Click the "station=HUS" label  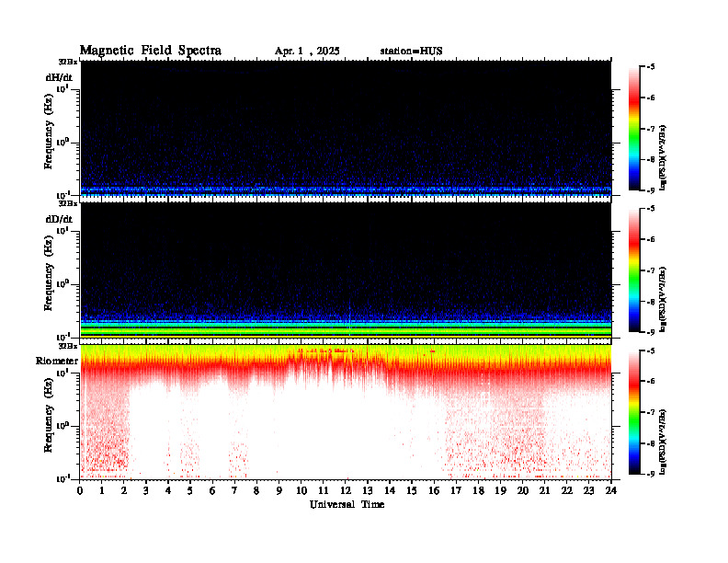pos(411,52)
